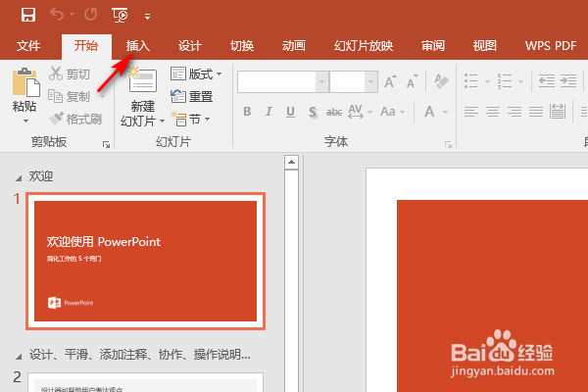Expand the bullets dropdown arrow
The image size is (588, 392).
tap(487, 81)
